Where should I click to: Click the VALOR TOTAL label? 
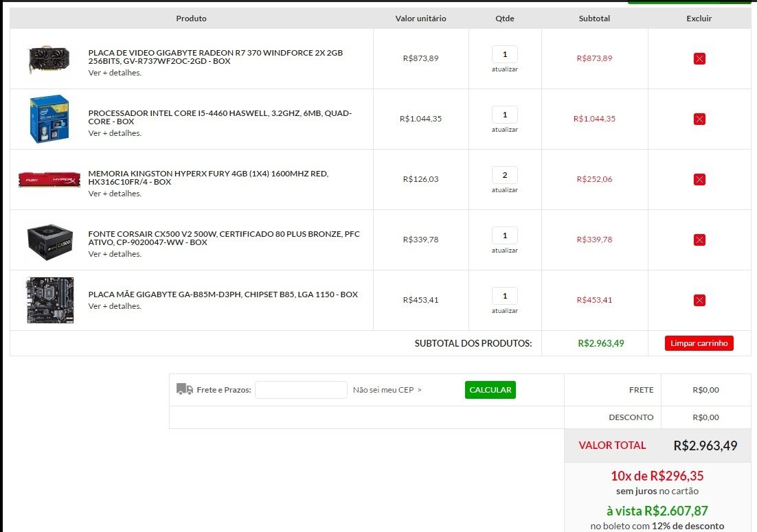(x=612, y=446)
